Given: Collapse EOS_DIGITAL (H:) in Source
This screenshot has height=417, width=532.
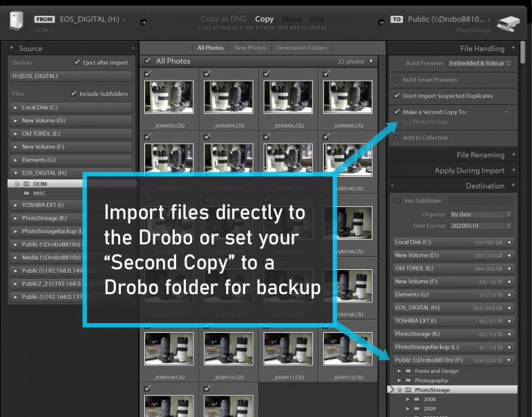Looking at the screenshot, I should click(x=15, y=173).
